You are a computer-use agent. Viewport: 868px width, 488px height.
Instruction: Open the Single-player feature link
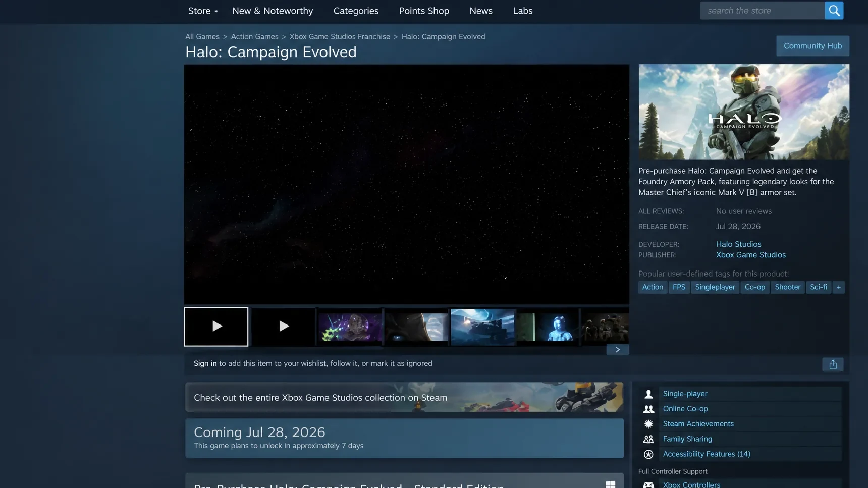[x=685, y=394]
